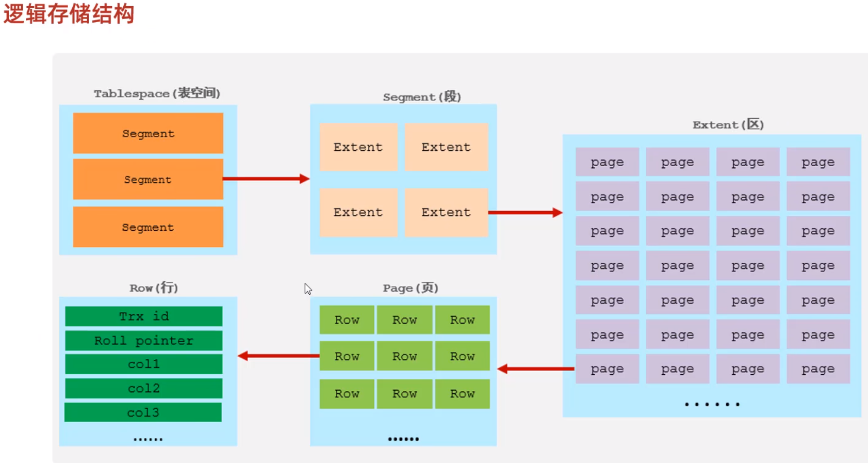The image size is (868, 463).
Task: Click the lower-right Extent box
Action: coord(447,212)
